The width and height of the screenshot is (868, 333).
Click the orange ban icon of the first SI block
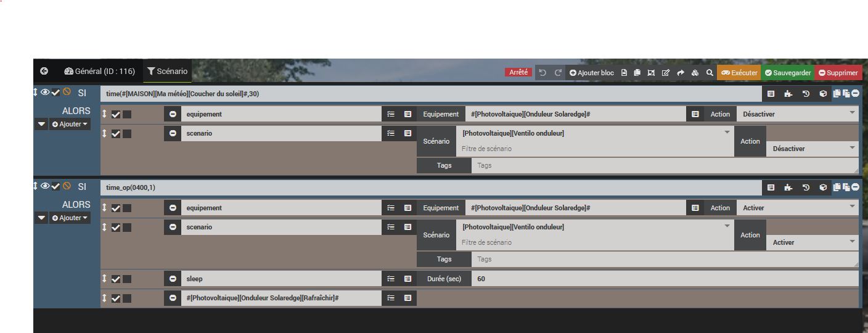tap(67, 92)
